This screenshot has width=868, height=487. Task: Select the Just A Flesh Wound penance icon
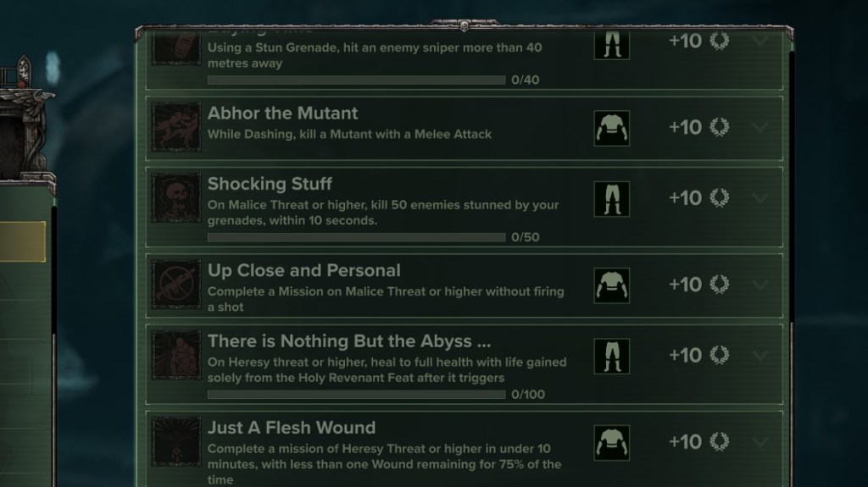tap(176, 441)
